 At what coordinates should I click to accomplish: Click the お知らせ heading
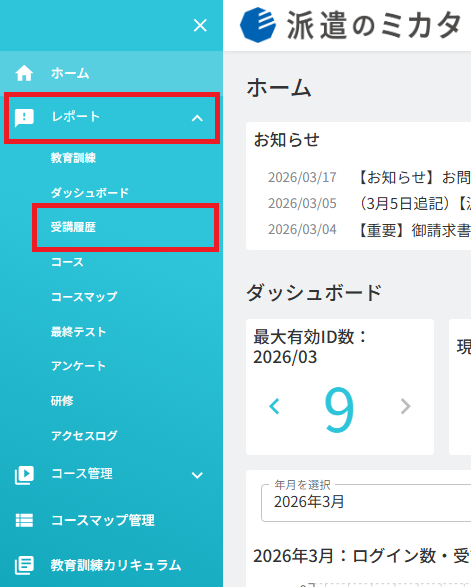[x=286, y=140]
